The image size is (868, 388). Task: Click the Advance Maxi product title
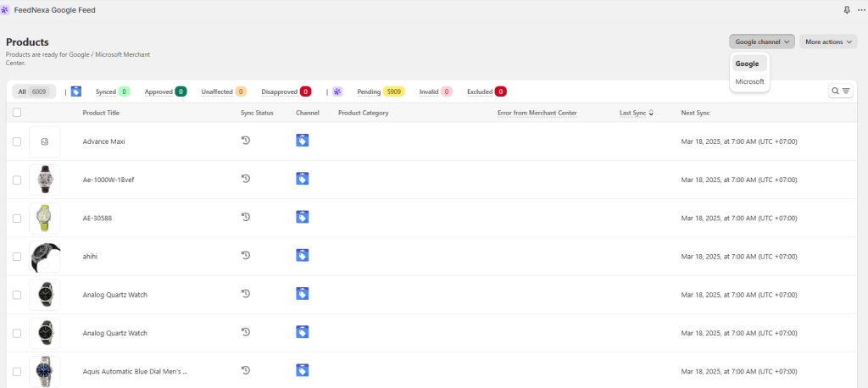103,141
